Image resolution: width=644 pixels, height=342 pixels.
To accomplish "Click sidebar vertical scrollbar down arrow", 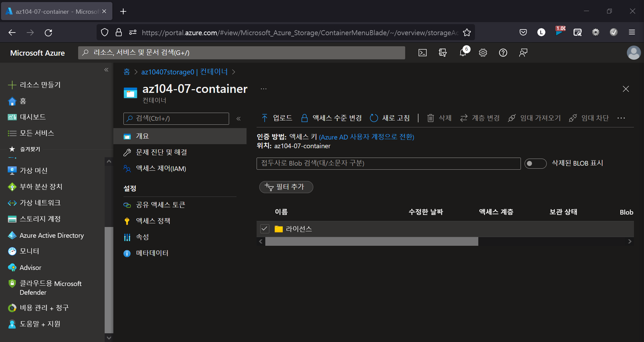I will (x=109, y=338).
